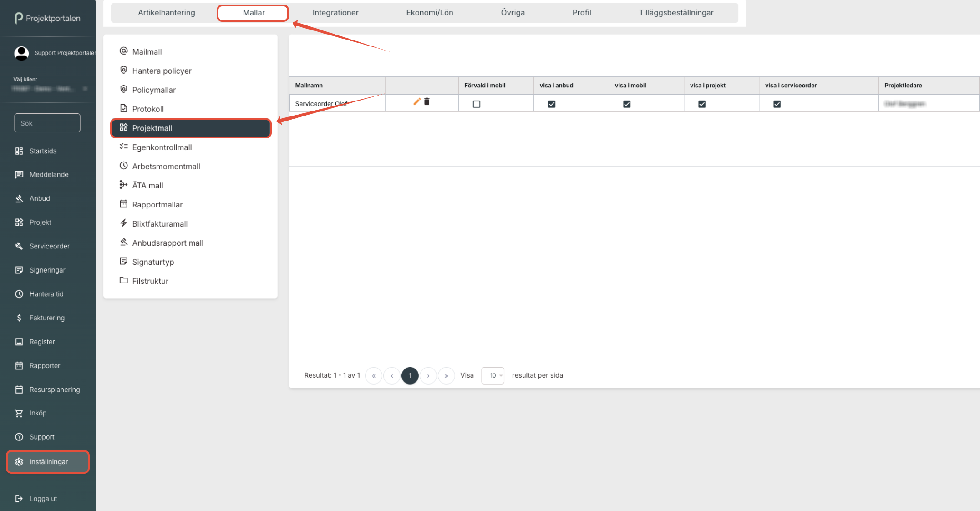Image resolution: width=980 pixels, height=511 pixels.
Task: Click page 1 pagination button
Action: click(410, 375)
